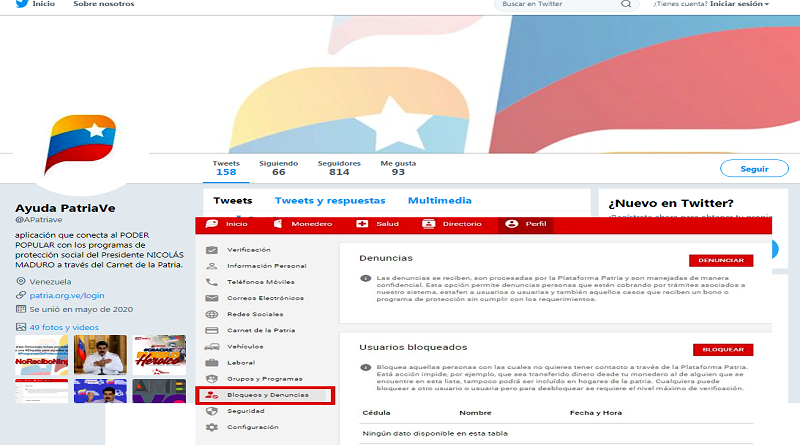Click the Usuarios bloqueados info icon
The width and height of the screenshot is (800, 445).
tap(365, 367)
